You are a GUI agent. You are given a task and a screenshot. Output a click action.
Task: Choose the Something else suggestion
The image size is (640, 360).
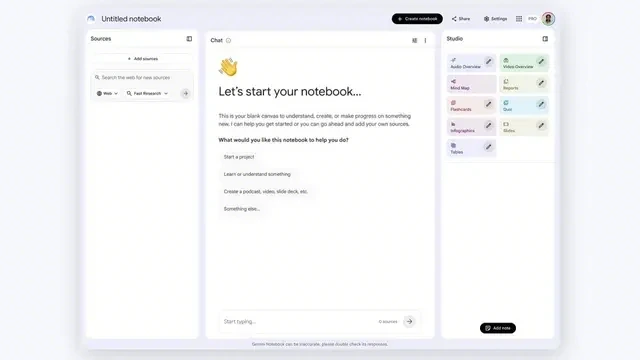click(242, 209)
